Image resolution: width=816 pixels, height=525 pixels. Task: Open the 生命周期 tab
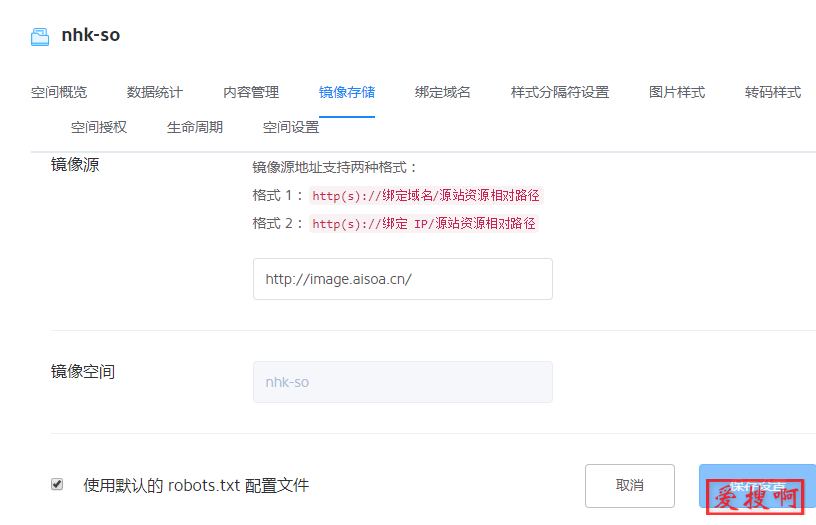click(195, 127)
